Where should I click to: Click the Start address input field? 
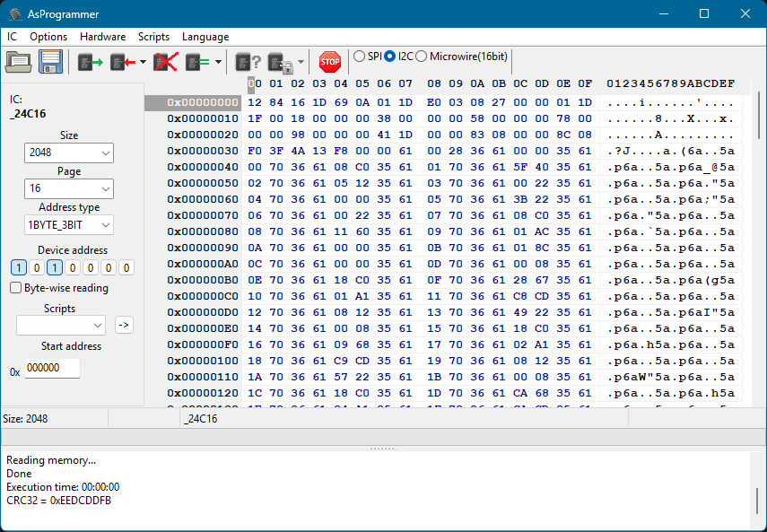coord(52,368)
